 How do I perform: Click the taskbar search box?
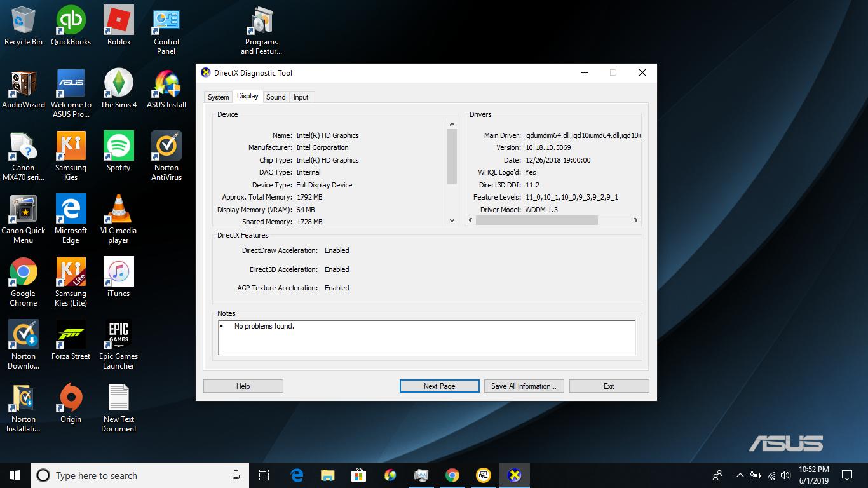140,475
